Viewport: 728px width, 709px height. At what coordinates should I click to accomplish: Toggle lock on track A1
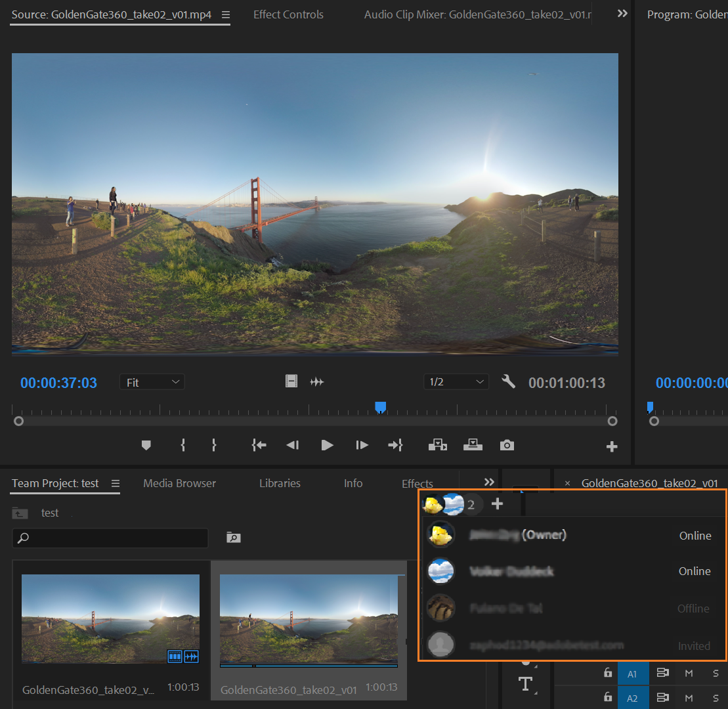tap(609, 673)
